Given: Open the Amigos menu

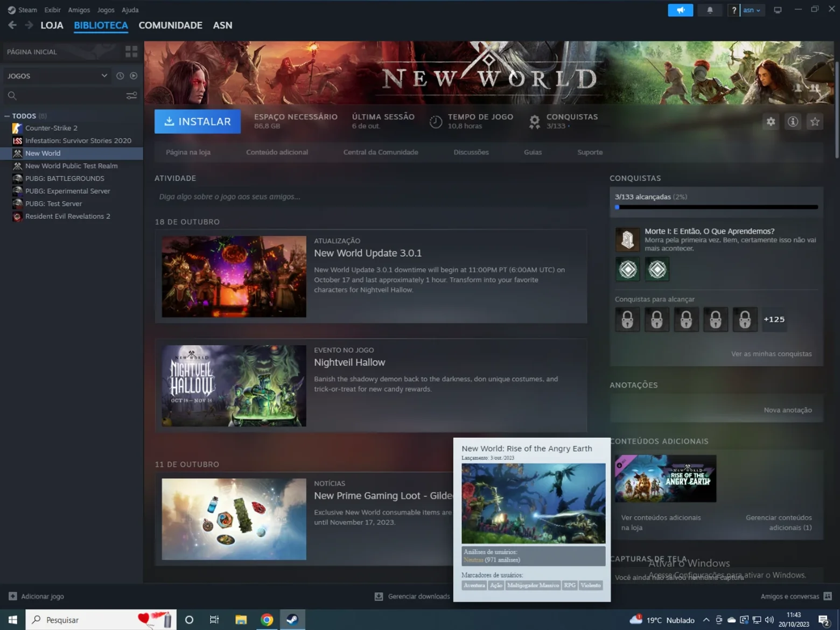Looking at the screenshot, I should click(x=79, y=10).
